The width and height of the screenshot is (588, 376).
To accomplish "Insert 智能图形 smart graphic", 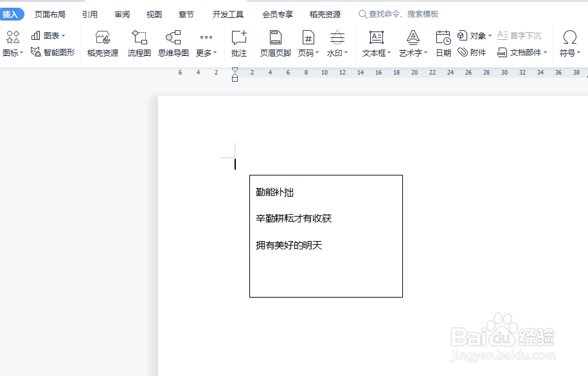I will tap(53, 52).
